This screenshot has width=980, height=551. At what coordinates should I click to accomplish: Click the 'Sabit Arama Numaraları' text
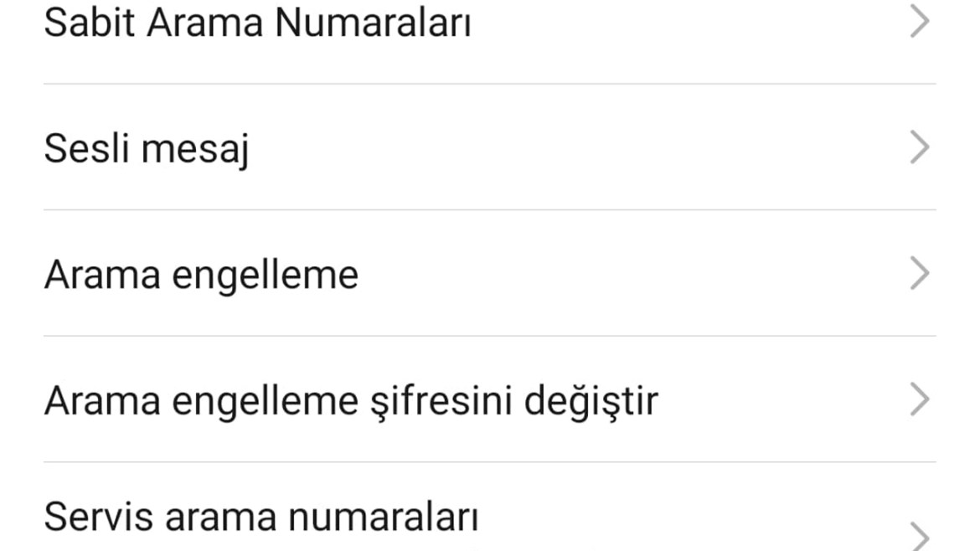coord(256,23)
